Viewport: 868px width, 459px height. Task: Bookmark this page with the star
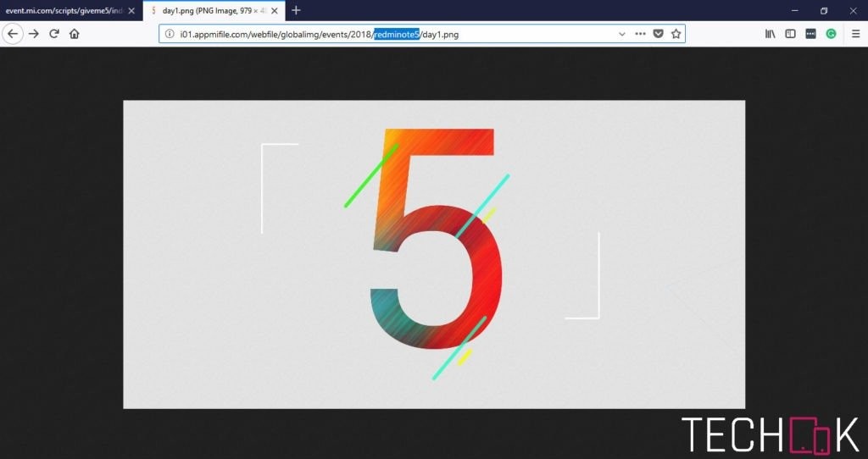pos(676,34)
